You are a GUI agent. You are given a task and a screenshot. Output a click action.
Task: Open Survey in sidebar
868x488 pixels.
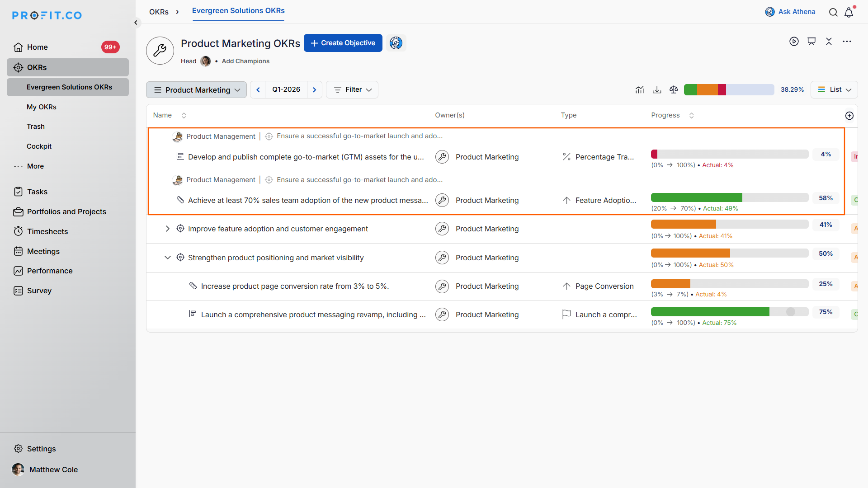(x=33, y=291)
